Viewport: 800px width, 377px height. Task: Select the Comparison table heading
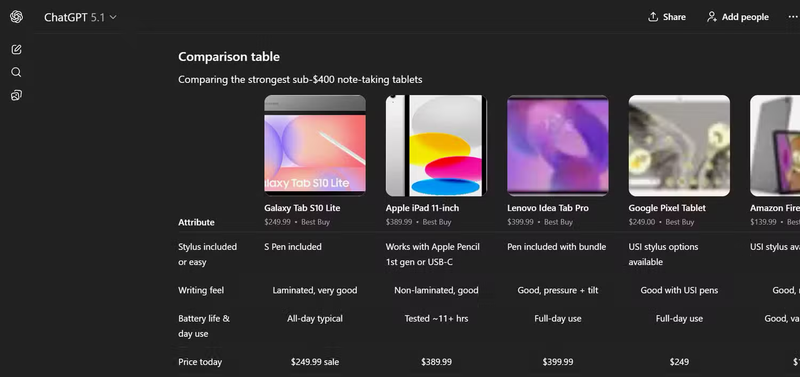point(229,57)
